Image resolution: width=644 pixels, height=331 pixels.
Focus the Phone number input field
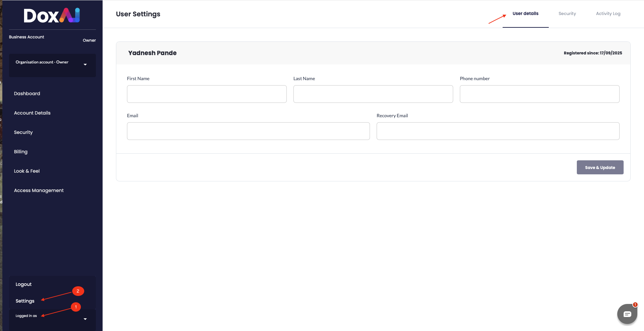point(540,94)
